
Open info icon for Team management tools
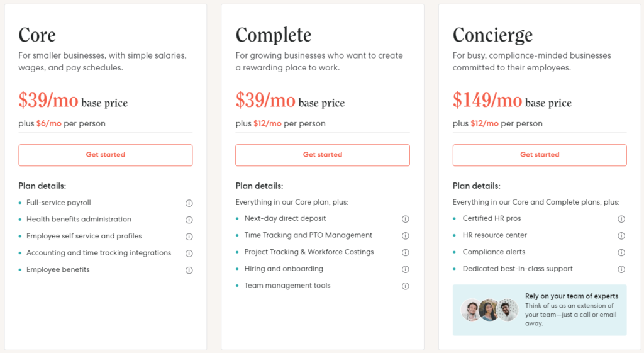(x=406, y=286)
